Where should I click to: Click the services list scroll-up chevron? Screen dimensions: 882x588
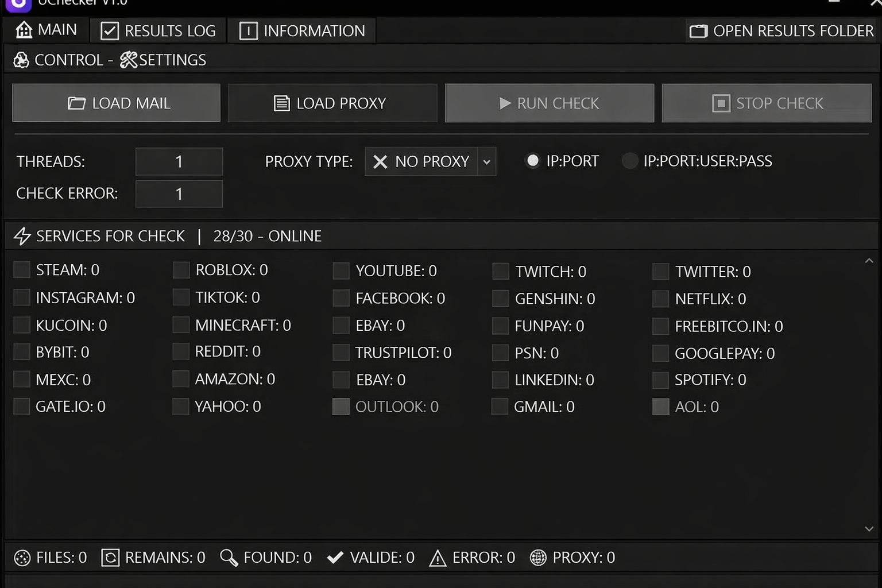869,261
